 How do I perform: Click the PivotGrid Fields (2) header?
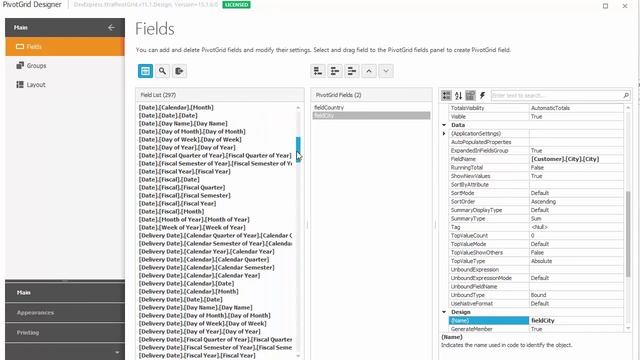pos(371,95)
